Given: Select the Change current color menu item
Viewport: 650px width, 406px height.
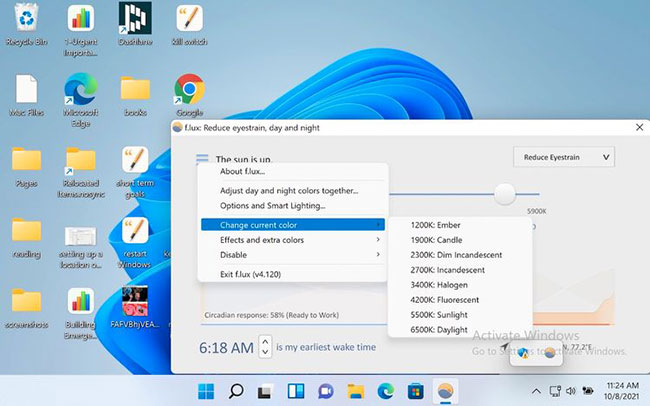Looking at the screenshot, I should pyautogui.click(x=293, y=225).
